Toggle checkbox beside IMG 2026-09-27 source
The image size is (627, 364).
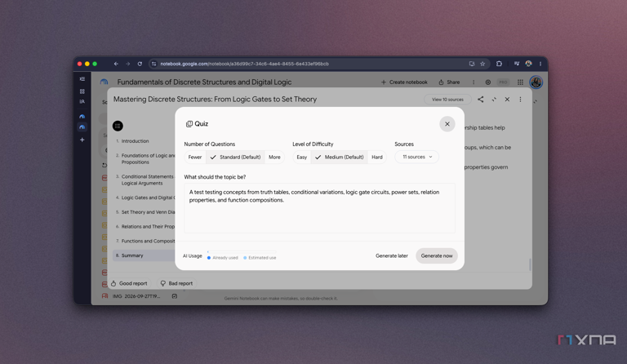point(175,296)
